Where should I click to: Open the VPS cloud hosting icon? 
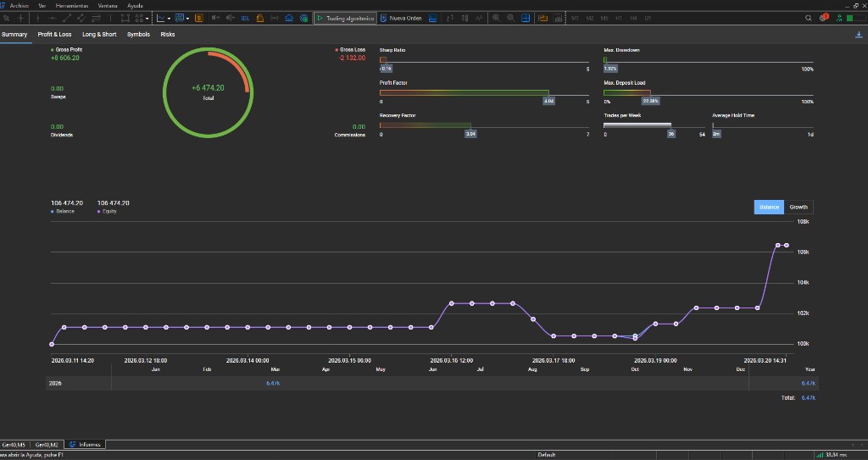(289, 18)
